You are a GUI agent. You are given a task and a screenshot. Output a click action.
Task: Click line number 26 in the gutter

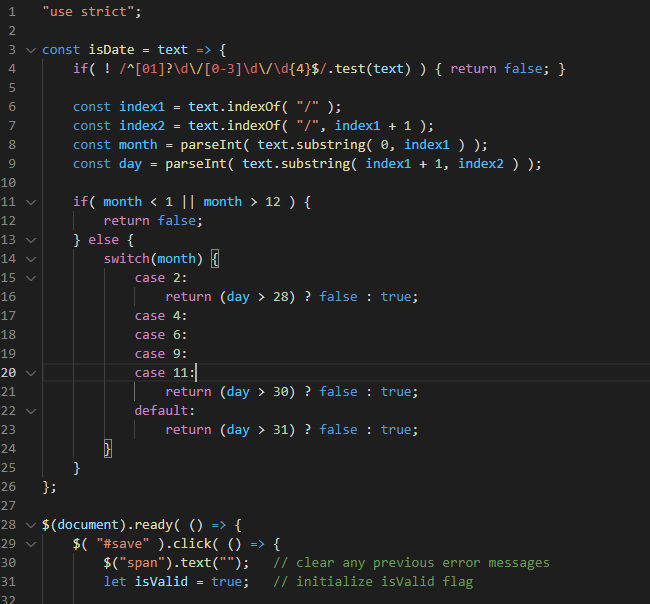pyautogui.click(x=8, y=487)
